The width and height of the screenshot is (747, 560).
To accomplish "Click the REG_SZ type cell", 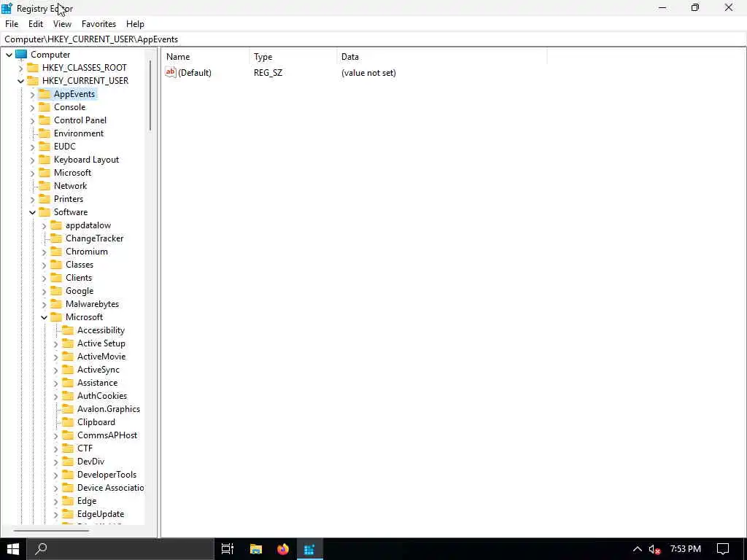I will click(x=268, y=73).
